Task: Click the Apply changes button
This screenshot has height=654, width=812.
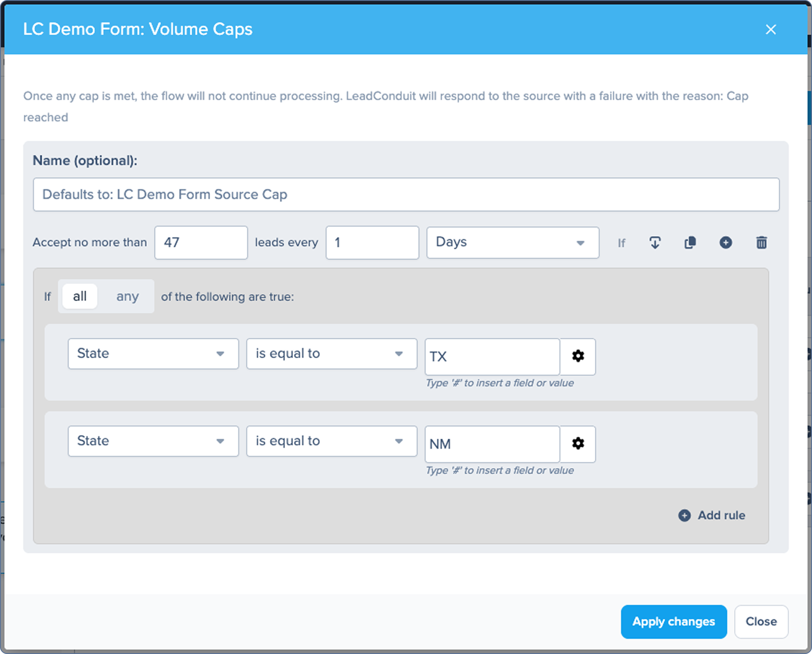Action: coord(673,621)
